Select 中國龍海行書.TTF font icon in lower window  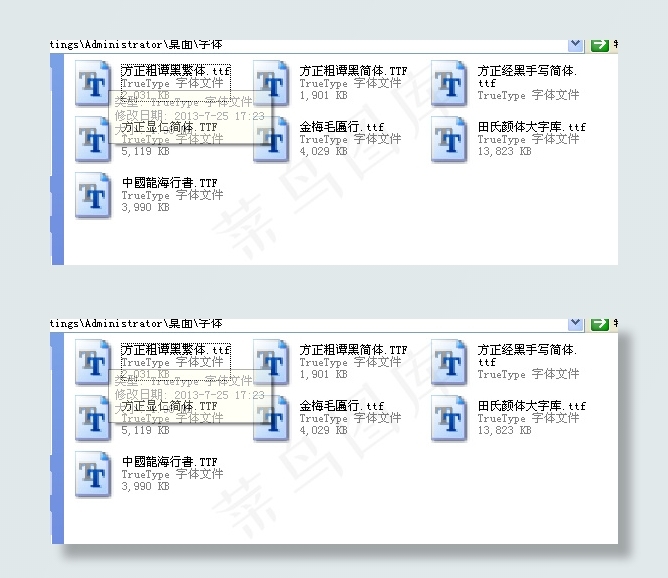pyautogui.click(x=93, y=474)
